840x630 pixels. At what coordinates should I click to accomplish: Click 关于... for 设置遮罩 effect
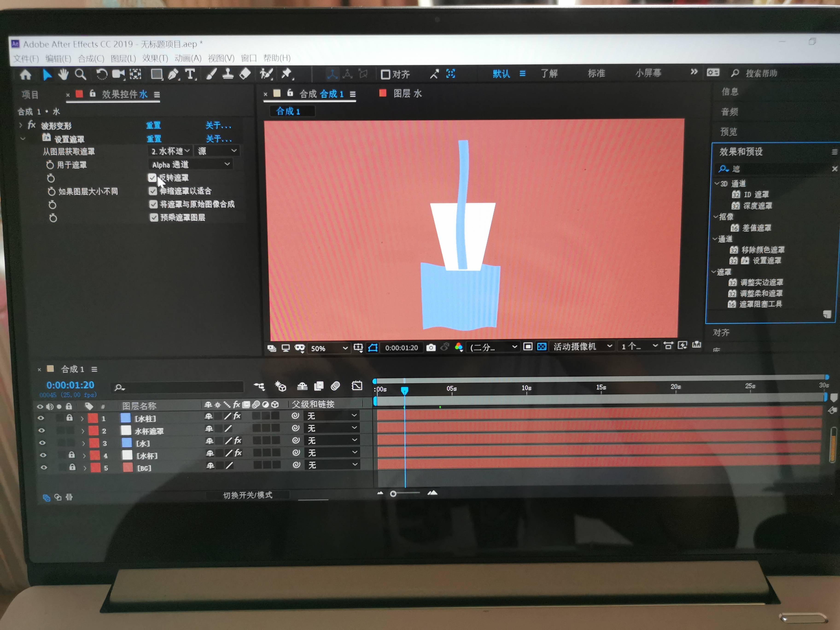click(x=219, y=139)
